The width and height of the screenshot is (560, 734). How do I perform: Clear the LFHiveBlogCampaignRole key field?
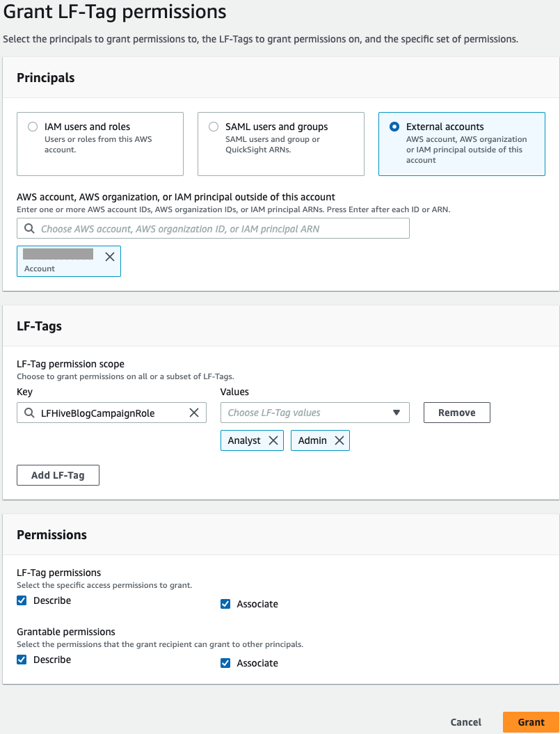coord(194,413)
